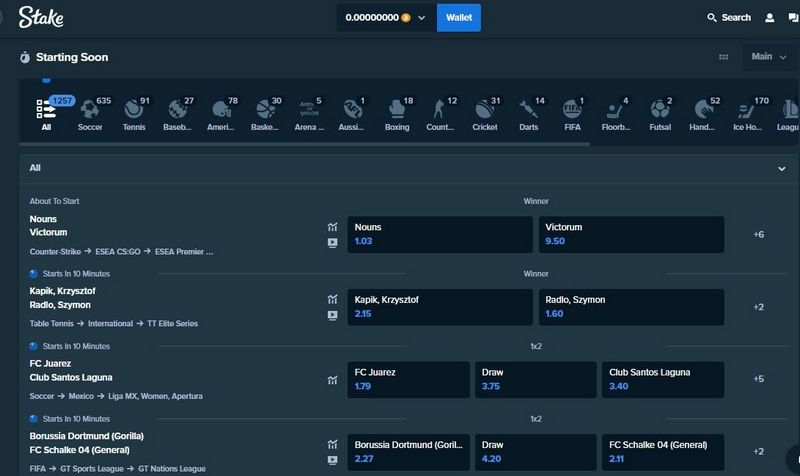Open the Liga MX, Women, Apertura link
This screenshot has height=476, width=800.
pyautogui.click(x=155, y=396)
